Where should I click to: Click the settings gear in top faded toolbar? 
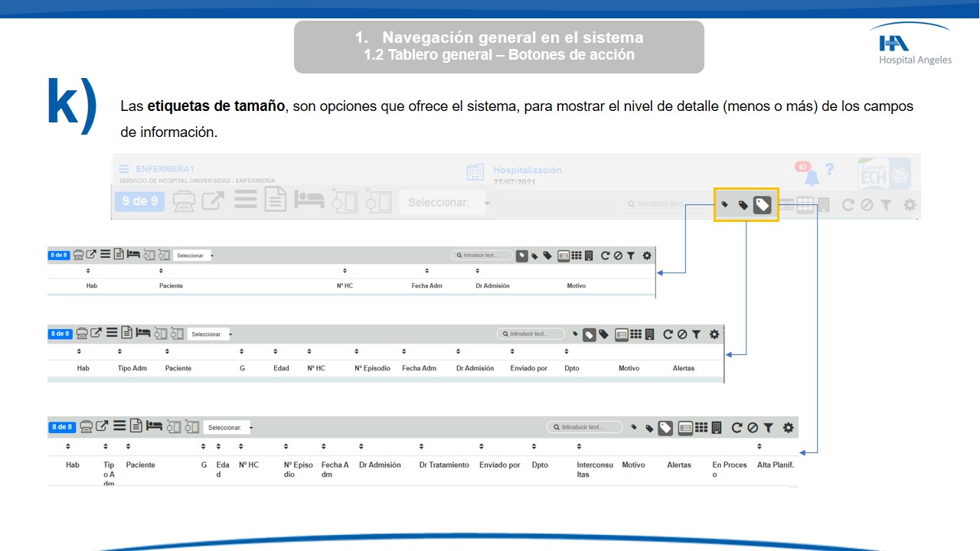tap(910, 204)
